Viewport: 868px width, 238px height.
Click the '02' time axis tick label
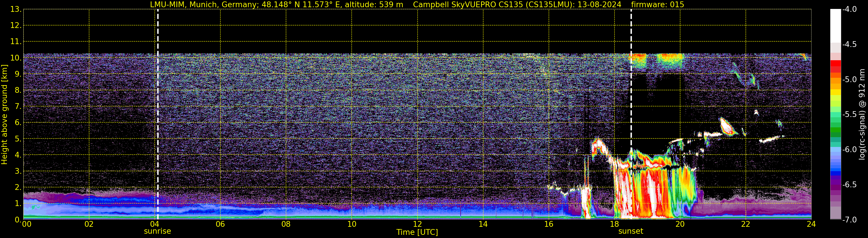point(89,224)
